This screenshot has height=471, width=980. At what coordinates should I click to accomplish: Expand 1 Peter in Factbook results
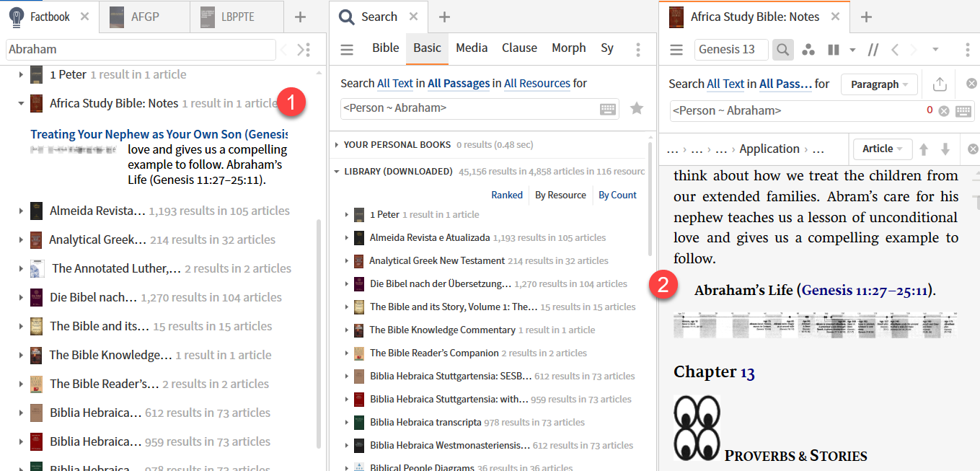(21, 74)
